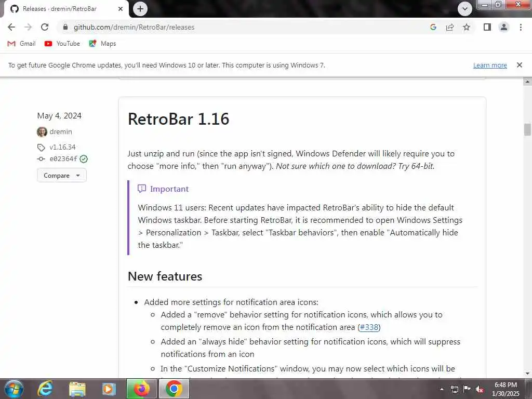Open the Action Center flag icon
This screenshot has width=532, height=399.
tap(467, 389)
